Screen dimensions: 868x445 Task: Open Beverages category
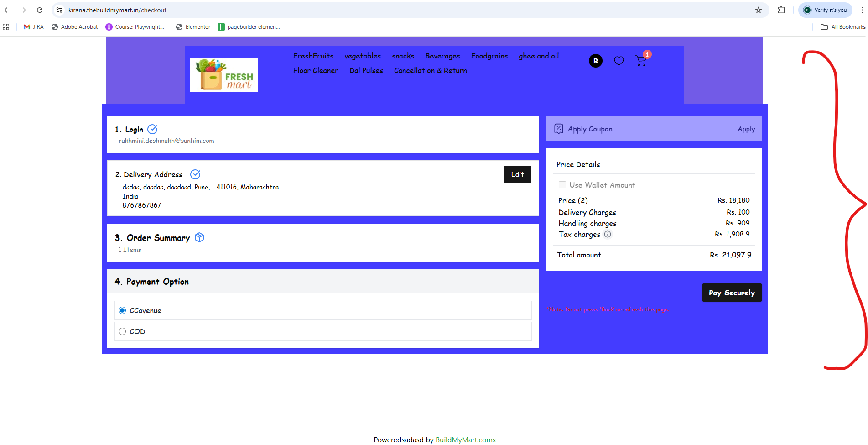pyautogui.click(x=443, y=56)
